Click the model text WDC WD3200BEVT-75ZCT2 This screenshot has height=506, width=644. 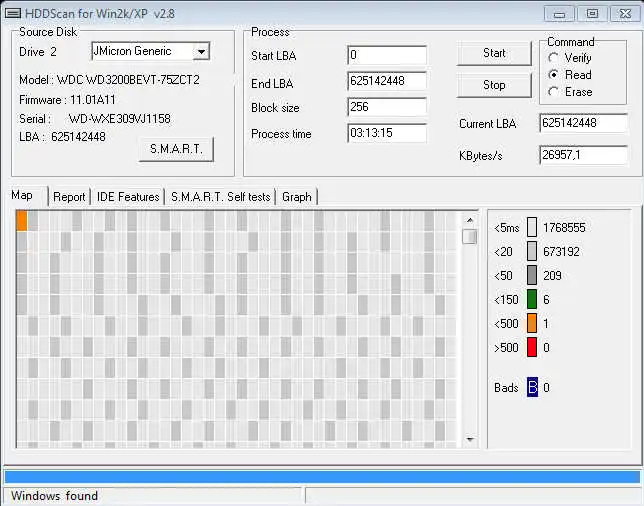[x=128, y=80]
